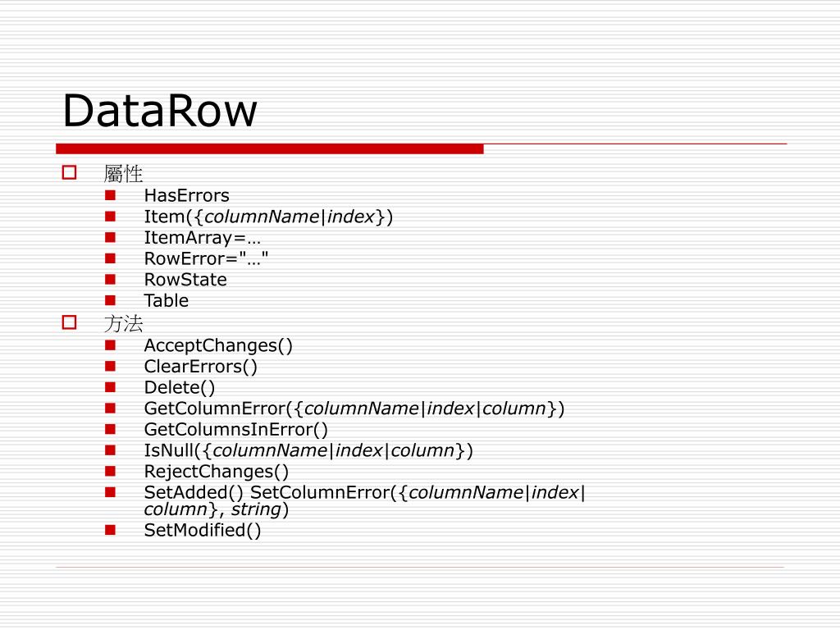This screenshot has height=630, width=840.
Task: Click the RowError="…" text line
Action: pos(206,258)
